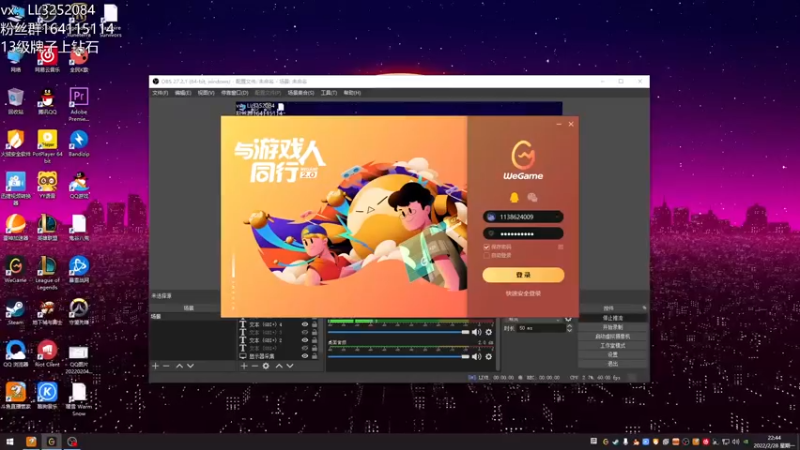
Task: Mute 桌面音频 with speaker icon
Action: 477,357
